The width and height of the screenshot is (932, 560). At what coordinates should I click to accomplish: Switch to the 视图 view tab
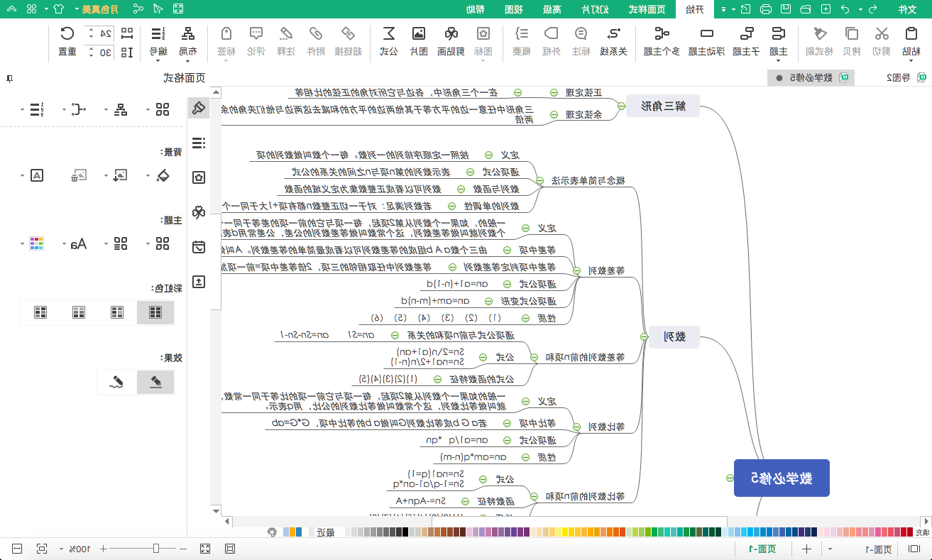click(514, 9)
